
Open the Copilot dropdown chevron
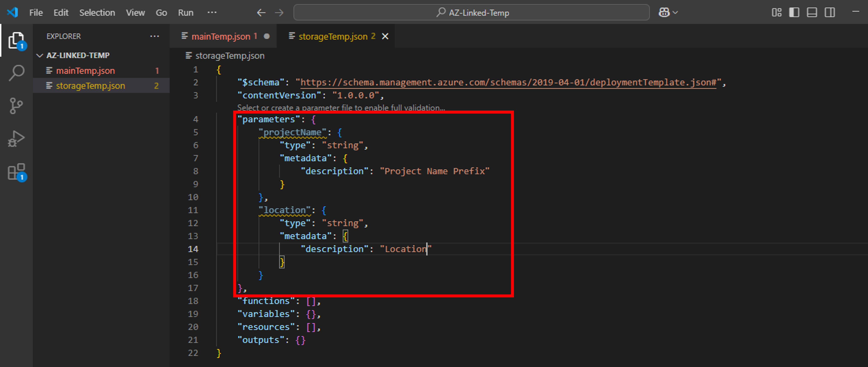[x=675, y=13]
